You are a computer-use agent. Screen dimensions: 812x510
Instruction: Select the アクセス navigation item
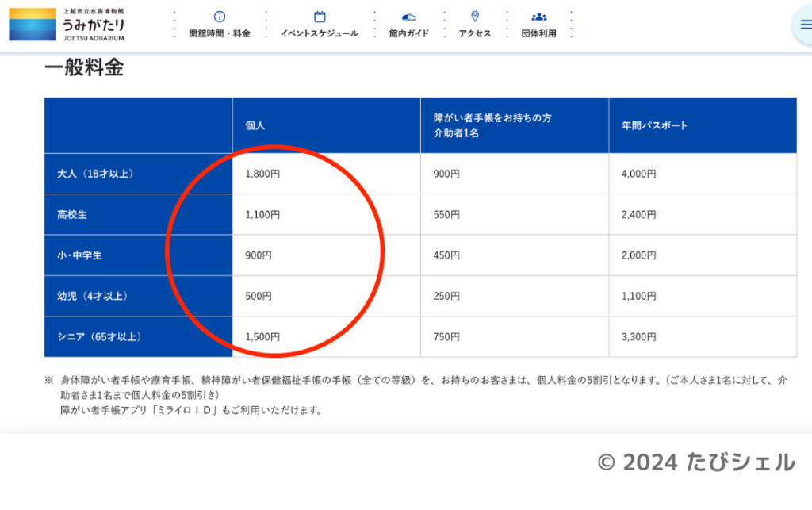[474, 33]
